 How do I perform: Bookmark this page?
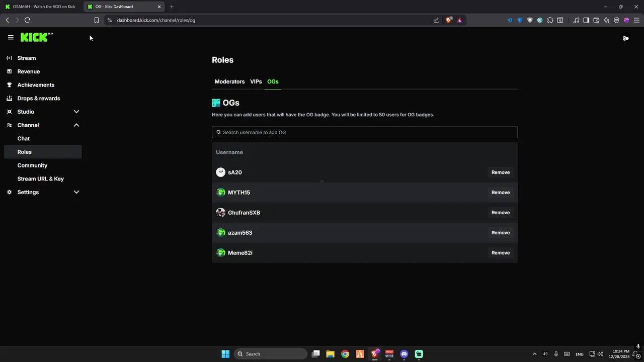pos(96,20)
